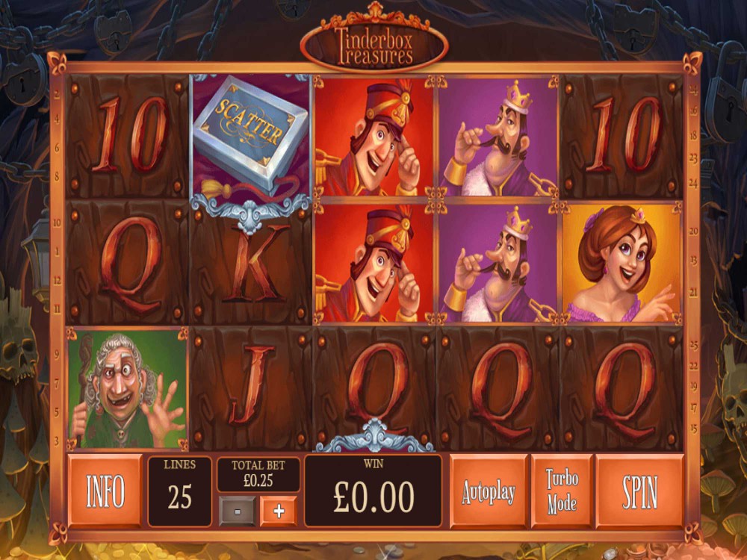Click the J card symbol

click(250, 388)
